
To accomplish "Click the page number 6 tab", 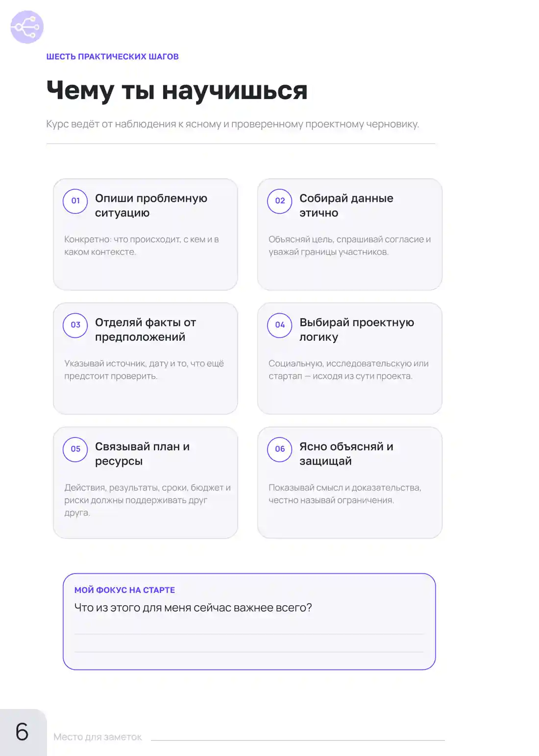I will pyautogui.click(x=23, y=732).
